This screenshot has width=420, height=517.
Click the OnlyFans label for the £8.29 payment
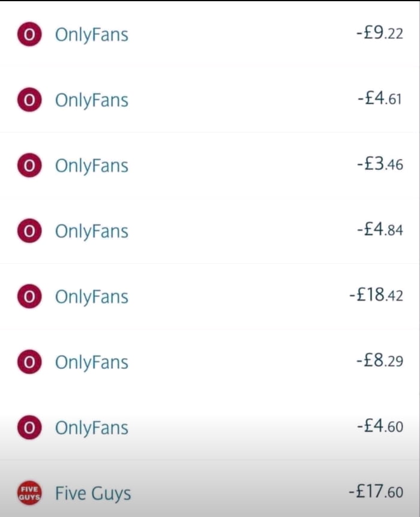click(92, 363)
